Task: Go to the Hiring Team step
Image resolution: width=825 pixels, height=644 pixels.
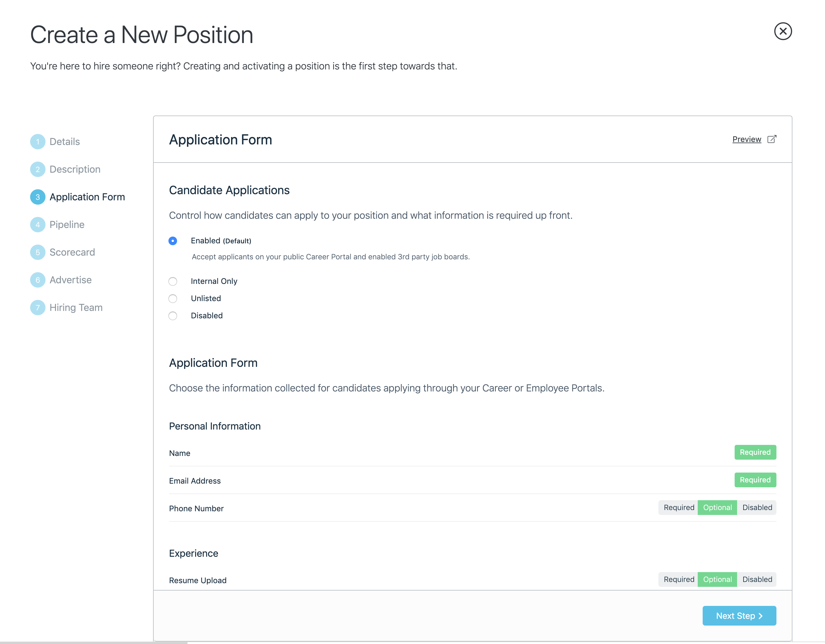Action: 76,308
